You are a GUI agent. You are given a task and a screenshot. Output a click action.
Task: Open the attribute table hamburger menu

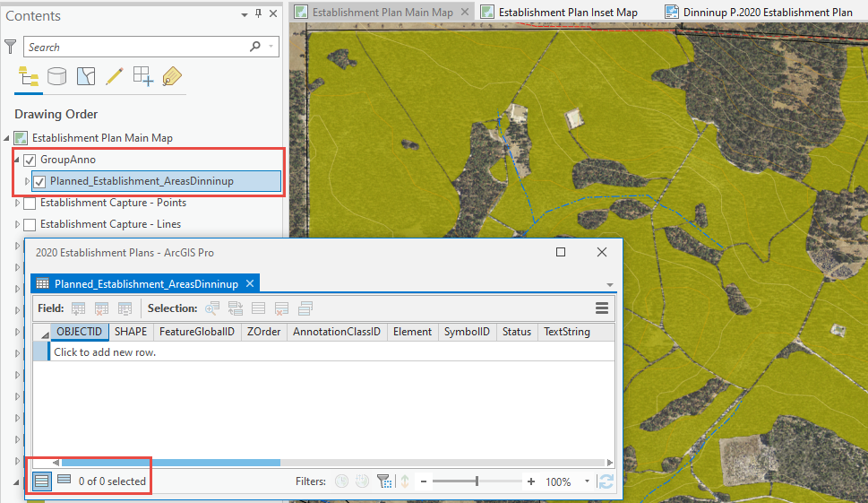602,308
